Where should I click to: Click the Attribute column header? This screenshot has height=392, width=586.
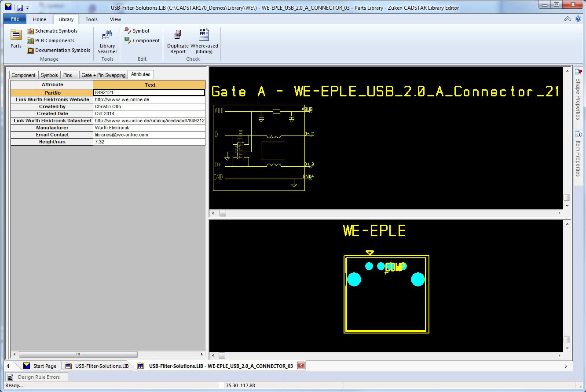point(52,85)
